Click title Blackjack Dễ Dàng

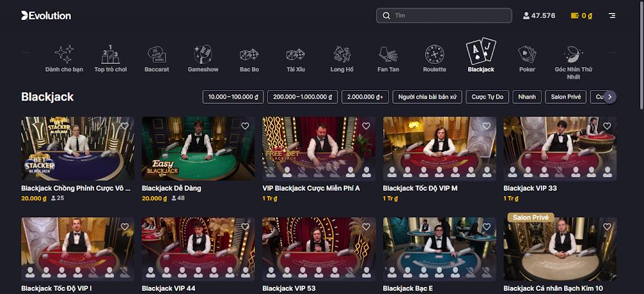(171, 188)
